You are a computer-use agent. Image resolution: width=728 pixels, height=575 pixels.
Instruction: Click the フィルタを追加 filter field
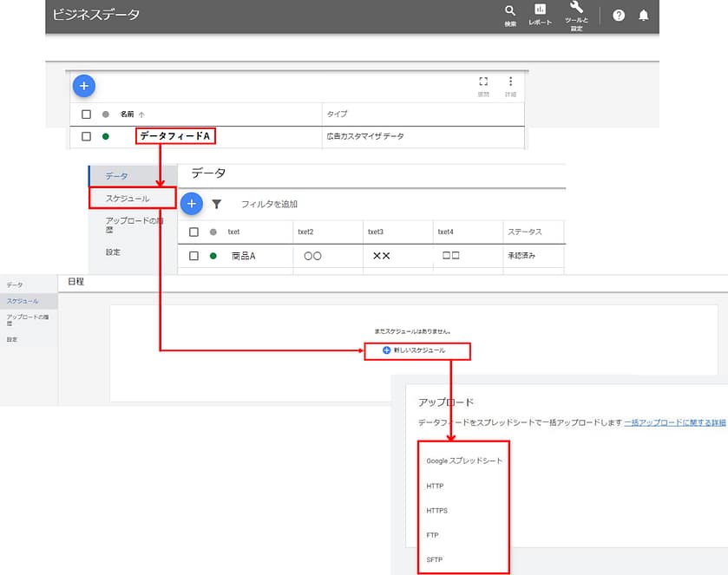point(269,204)
